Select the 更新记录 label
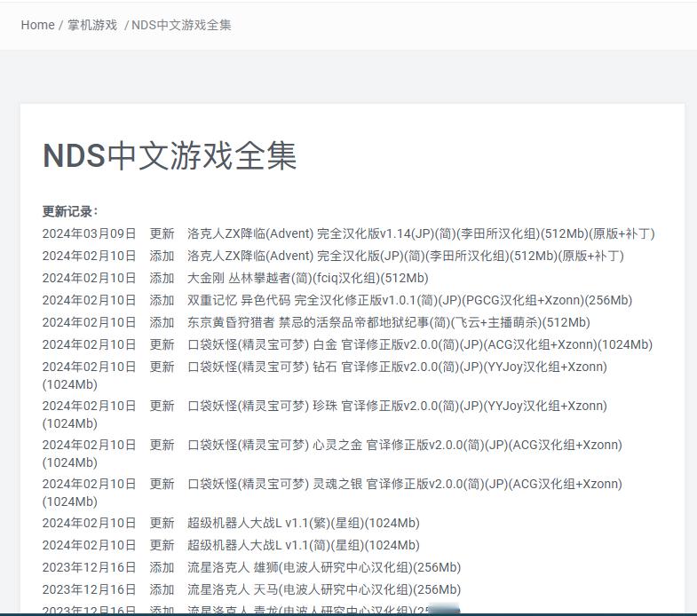The height and width of the screenshot is (616, 697). pos(70,211)
